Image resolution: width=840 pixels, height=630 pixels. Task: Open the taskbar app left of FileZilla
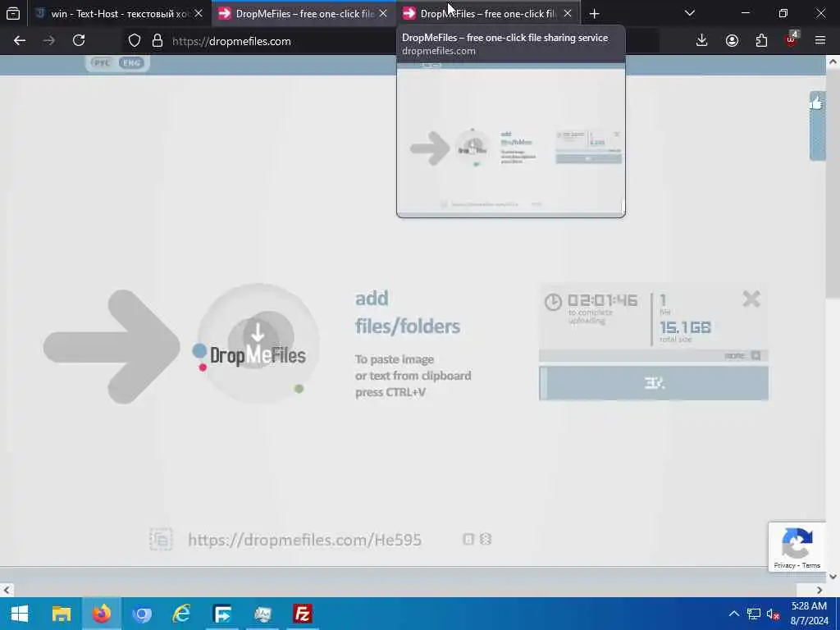[x=262, y=614]
